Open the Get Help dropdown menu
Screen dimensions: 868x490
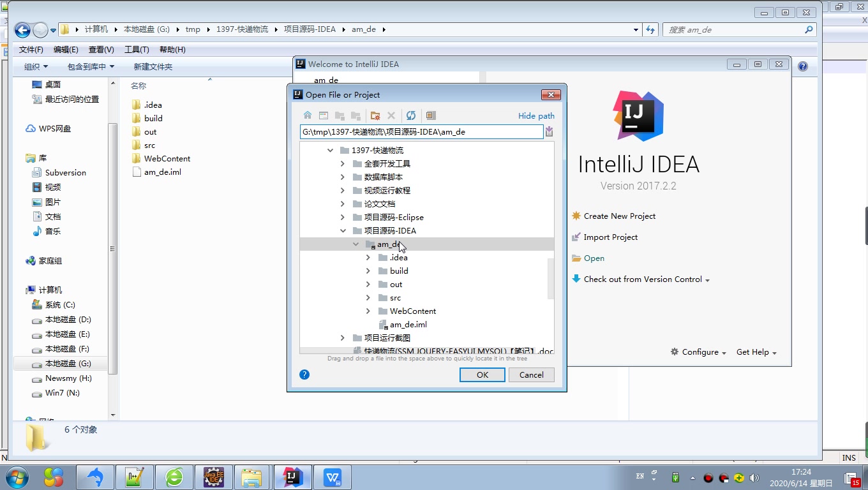[756, 352]
